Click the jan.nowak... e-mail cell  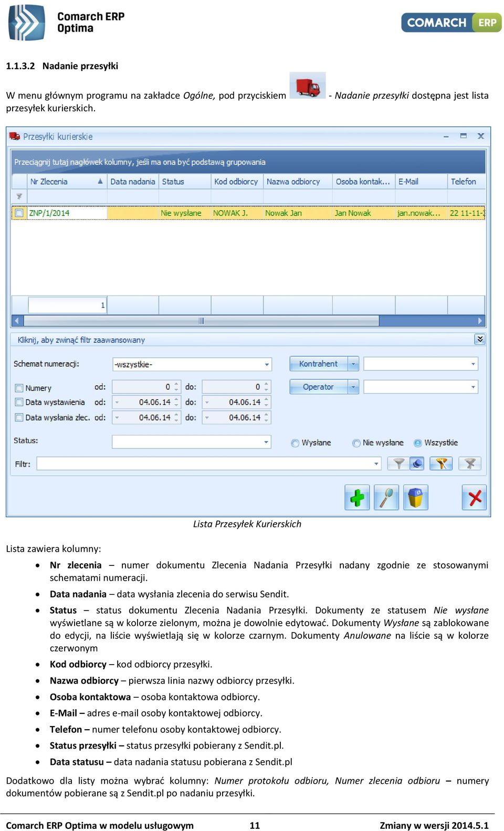coord(421,213)
